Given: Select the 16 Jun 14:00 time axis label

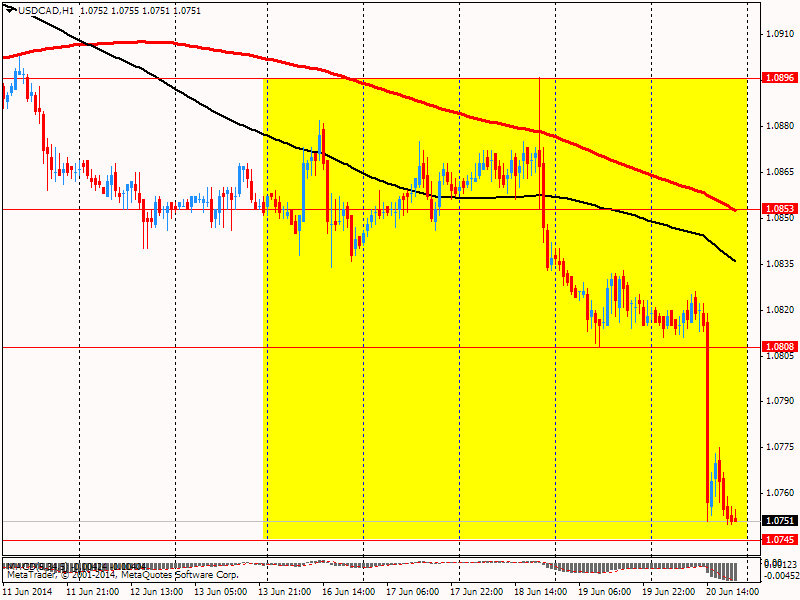Looking at the screenshot, I should pyautogui.click(x=349, y=592).
